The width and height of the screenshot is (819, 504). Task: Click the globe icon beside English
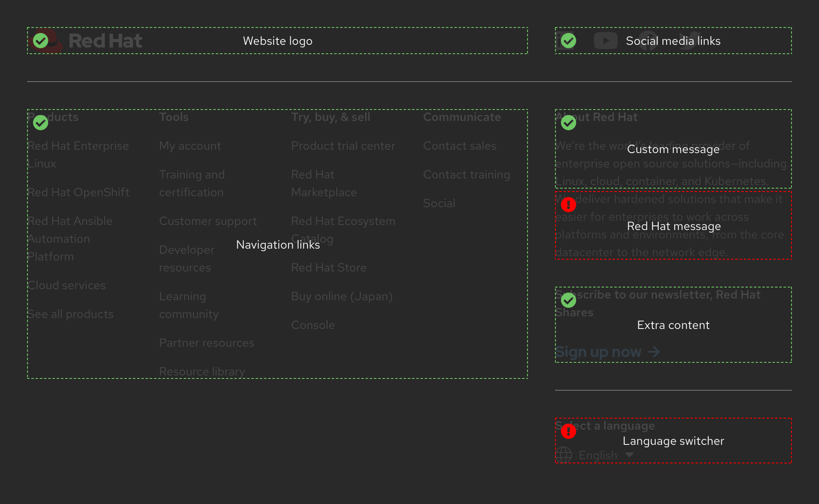(564, 455)
